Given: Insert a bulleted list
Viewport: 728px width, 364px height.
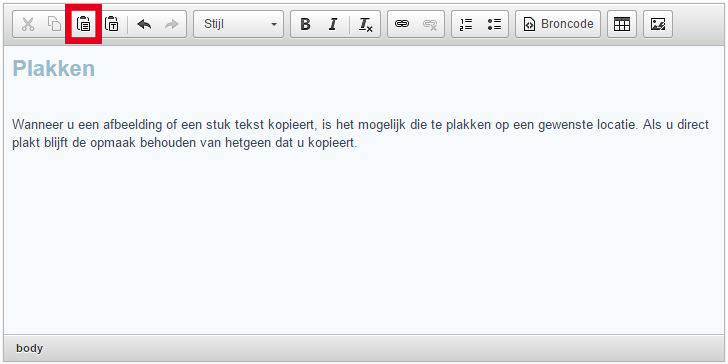Looking at the screenshot, I should point(494,24).
